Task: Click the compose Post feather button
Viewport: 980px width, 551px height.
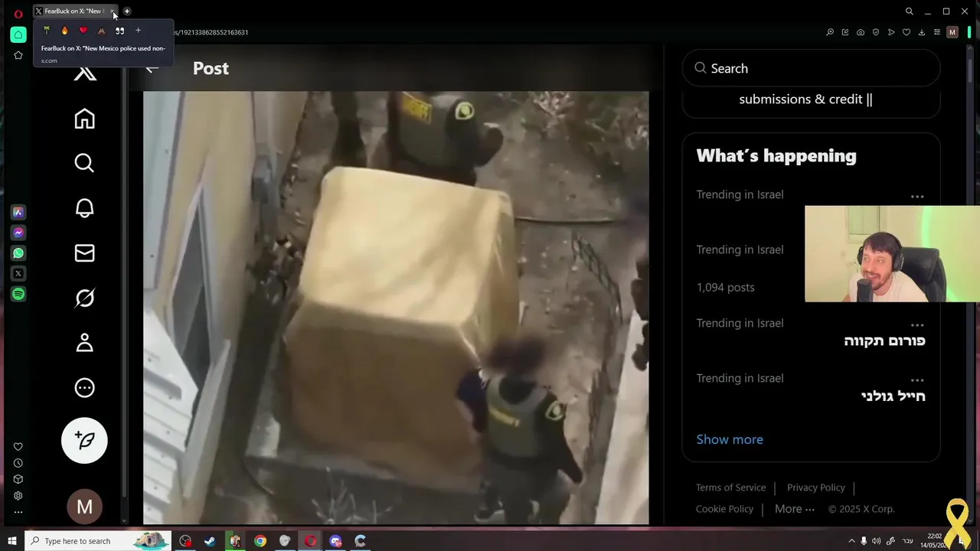Action: [x=84, y=440]
